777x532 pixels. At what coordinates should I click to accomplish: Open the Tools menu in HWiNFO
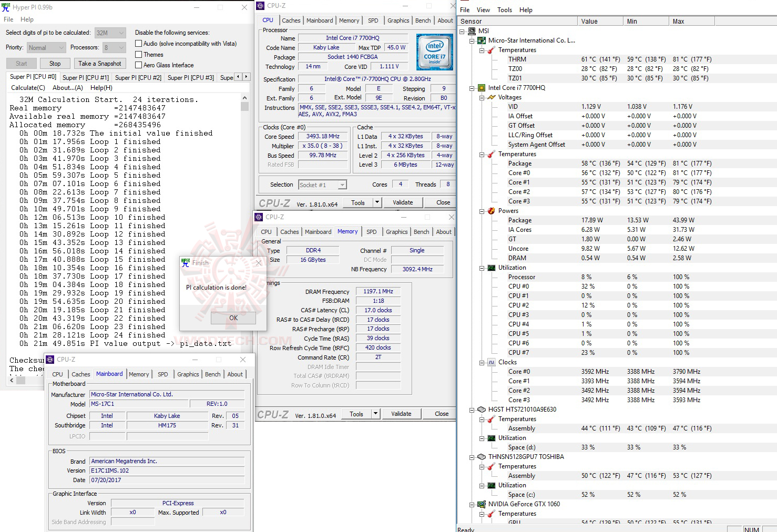(x=504, y=9)
